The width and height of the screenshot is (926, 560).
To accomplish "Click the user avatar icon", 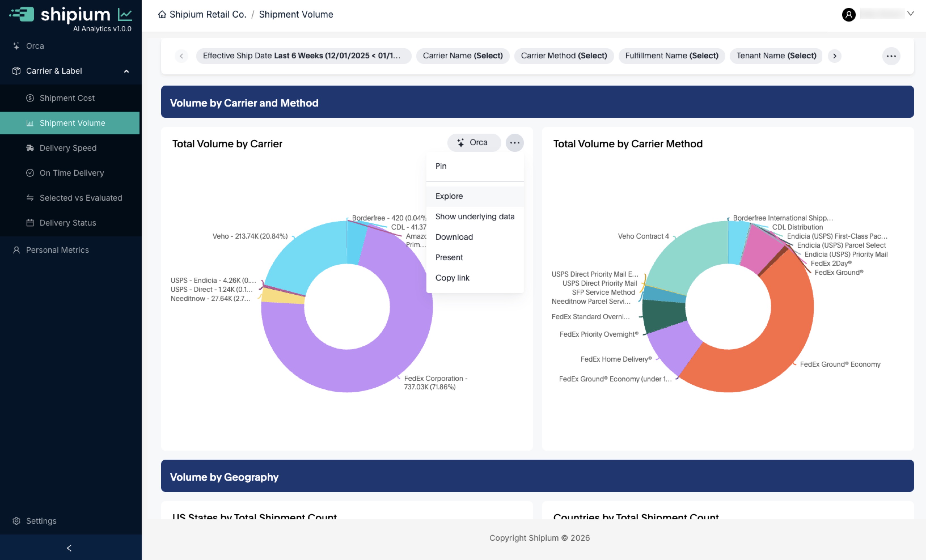I will tap(848, 15).
